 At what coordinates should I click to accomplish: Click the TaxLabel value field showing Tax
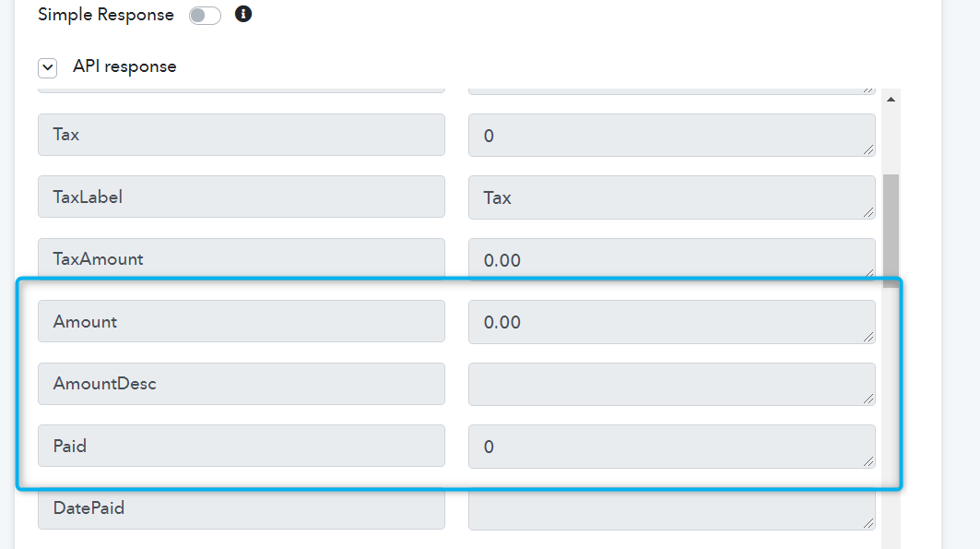point(672,197)
